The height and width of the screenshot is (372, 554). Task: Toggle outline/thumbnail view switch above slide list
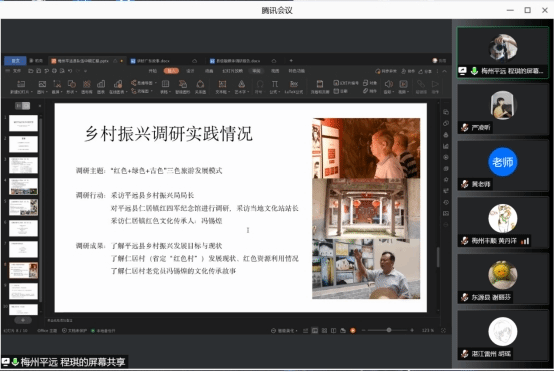click(x=22, y=106)
